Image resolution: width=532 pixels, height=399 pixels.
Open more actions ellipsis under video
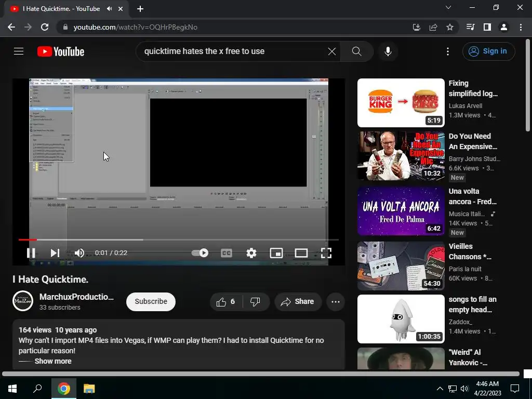[336, 302]
